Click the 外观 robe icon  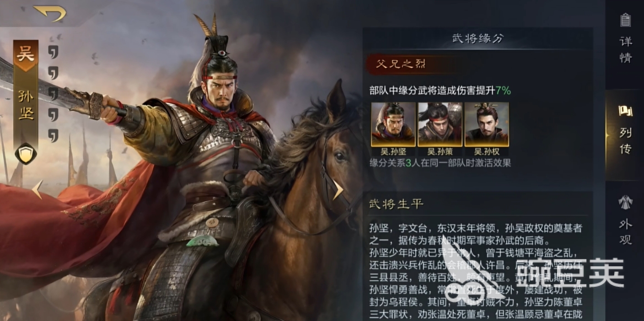click(x=625, y=202)
